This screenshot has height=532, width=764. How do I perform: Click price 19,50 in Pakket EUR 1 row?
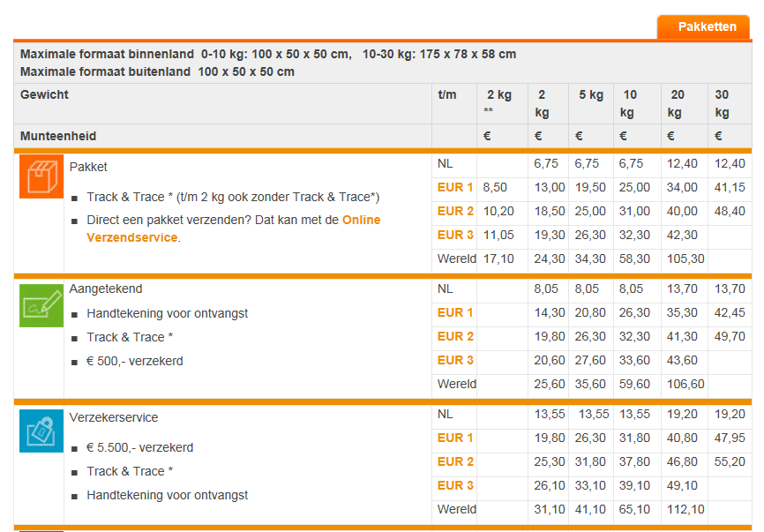[590, 188]
